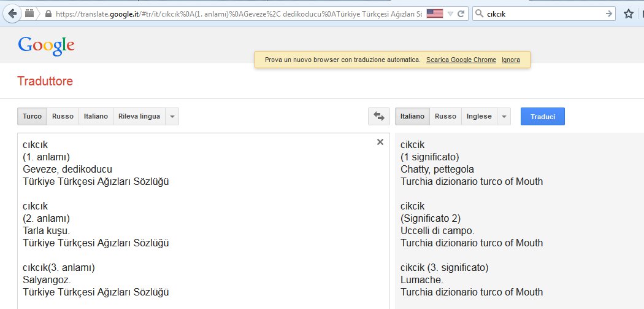Dismiss the banner via Ignora link
644x309 pixels.
tap(510, 60)
